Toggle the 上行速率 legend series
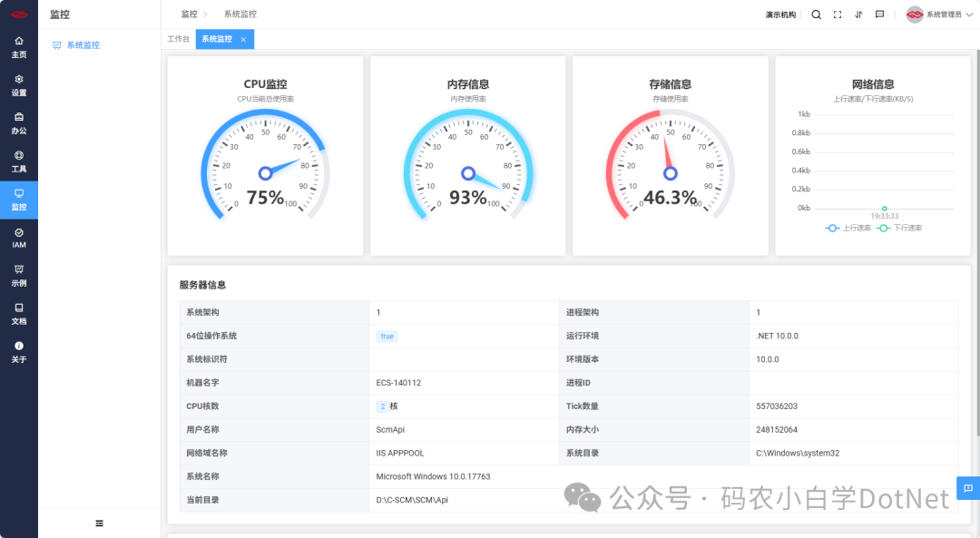This screenshot has width=980, height=538. (x=848, y=228)
